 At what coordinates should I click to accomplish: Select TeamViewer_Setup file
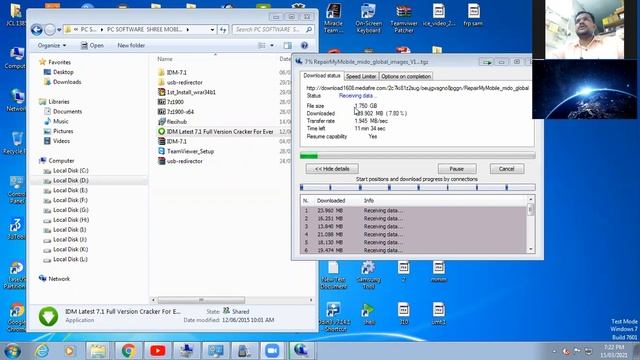pos(186,151)
